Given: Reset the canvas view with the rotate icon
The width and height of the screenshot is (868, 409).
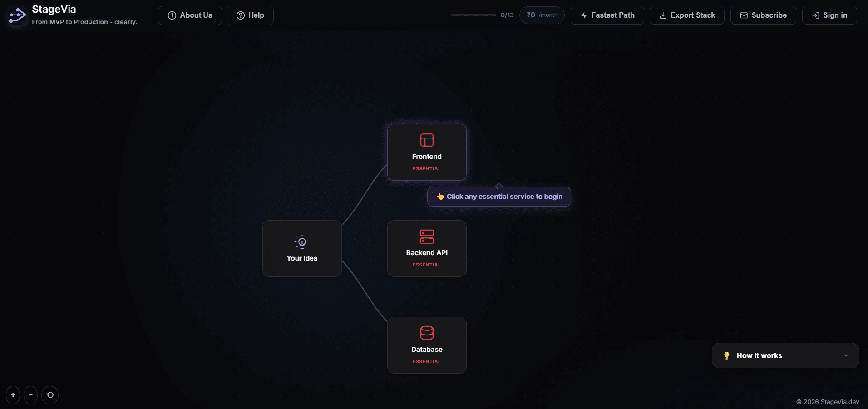Looking at the screenshot, I should point(50,394).
